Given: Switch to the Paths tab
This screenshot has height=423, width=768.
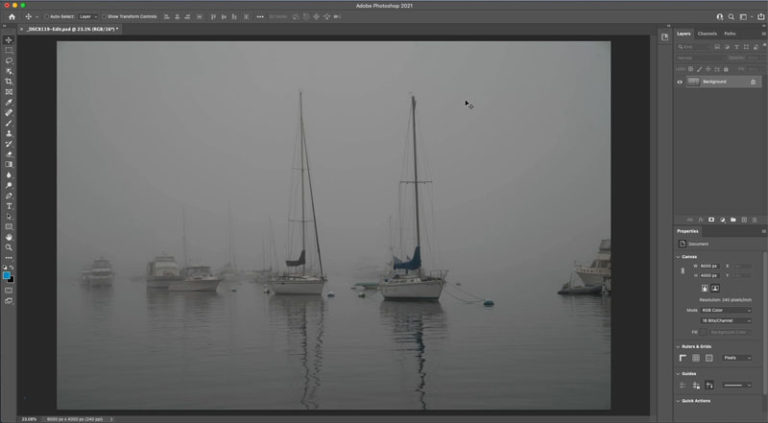Looking at the screenshot, I should [730, 34].
